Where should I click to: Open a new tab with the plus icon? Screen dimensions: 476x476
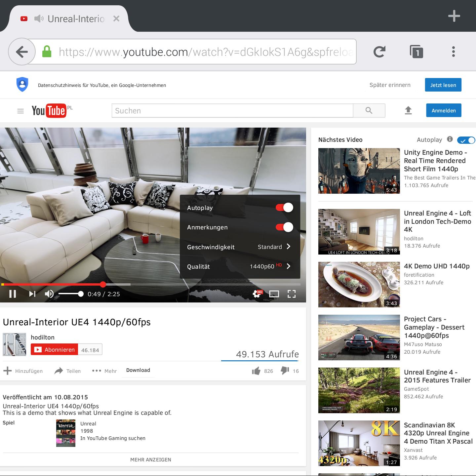point(454,16)
